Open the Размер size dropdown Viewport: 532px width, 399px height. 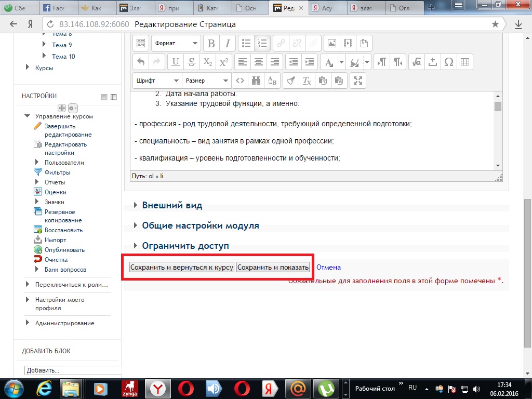(x=207, y=81)
